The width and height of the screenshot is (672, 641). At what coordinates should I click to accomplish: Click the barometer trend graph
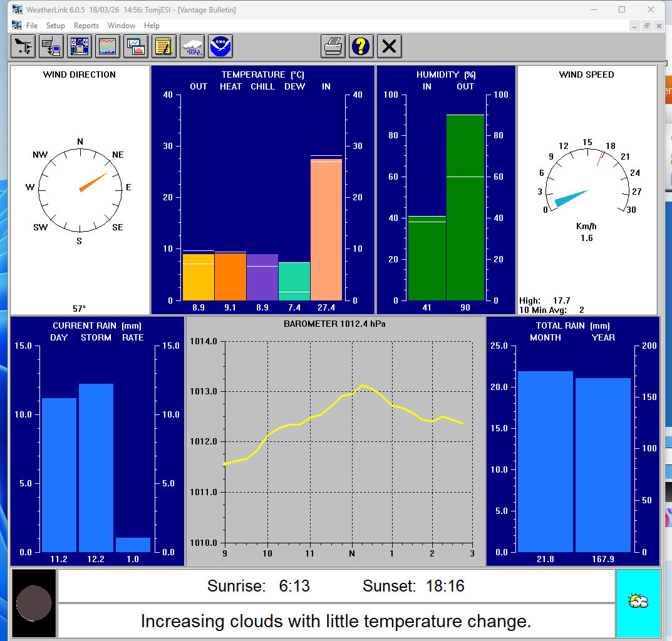point(348,441)
